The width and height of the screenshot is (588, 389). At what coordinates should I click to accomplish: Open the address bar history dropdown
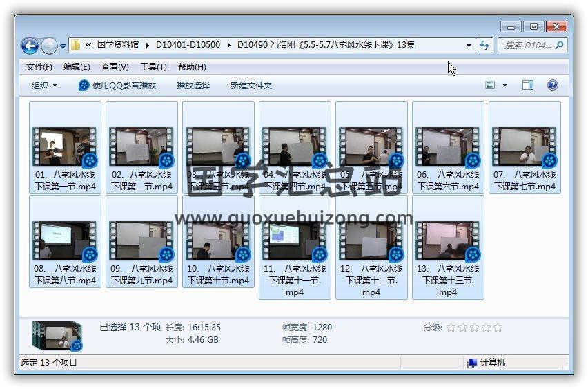click(469, 46)
